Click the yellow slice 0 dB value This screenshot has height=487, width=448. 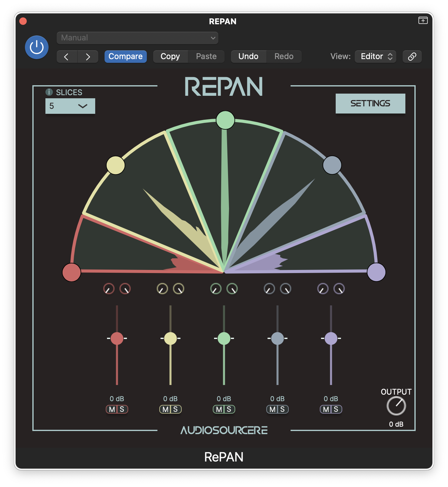pos(170,399)
